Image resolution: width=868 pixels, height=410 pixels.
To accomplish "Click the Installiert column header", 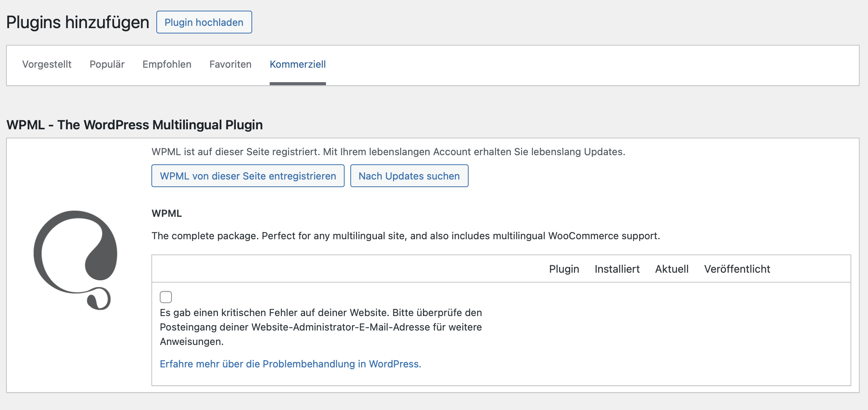I will 617,269.
